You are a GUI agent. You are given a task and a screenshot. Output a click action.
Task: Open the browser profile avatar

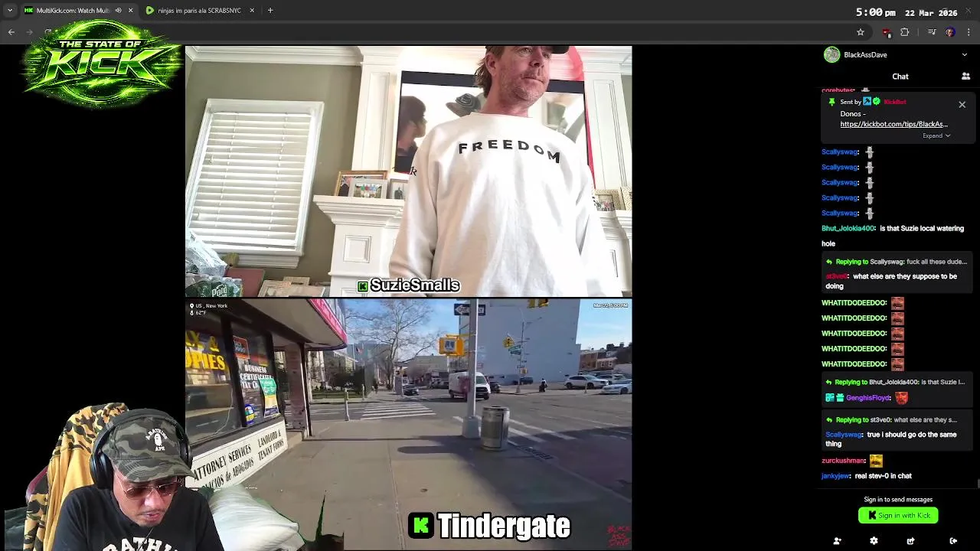point(950,32)
